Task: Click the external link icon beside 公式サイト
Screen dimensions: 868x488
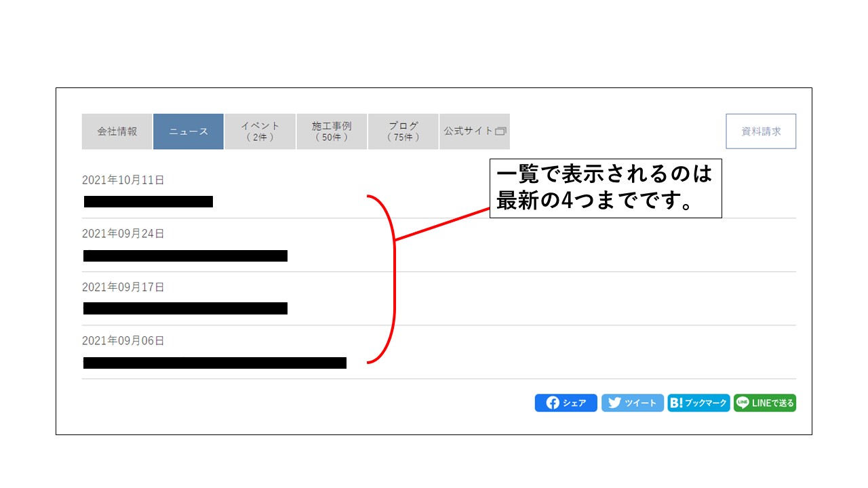Action: click(x=501, y=131)
